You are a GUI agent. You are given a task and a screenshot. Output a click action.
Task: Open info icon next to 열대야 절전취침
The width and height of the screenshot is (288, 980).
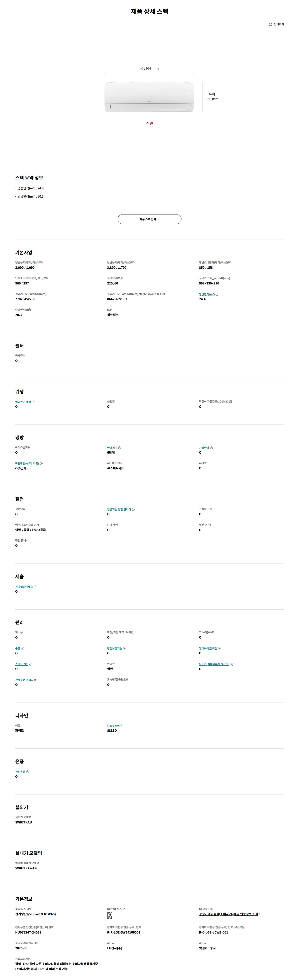coord(219,648)
